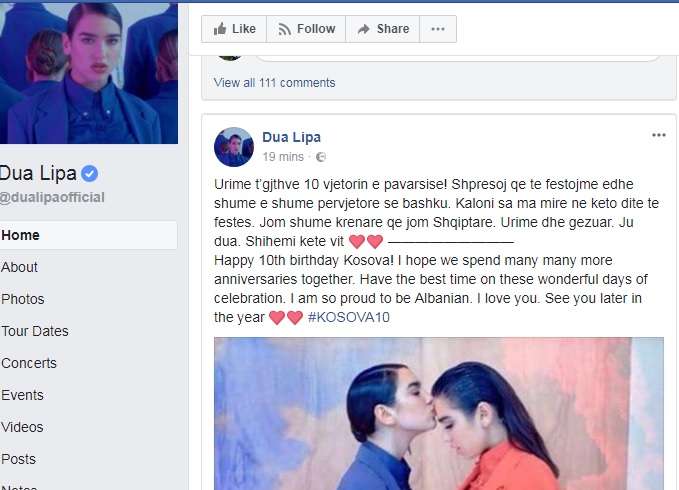Go to the About section

point(19,267)
